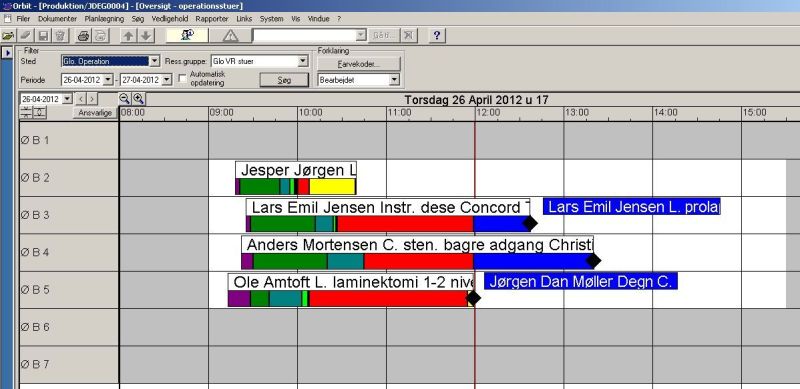Viewport: 800px width, 389px height.
Task: Select the Ø B 6 room row label
Action: coord(69,327)
